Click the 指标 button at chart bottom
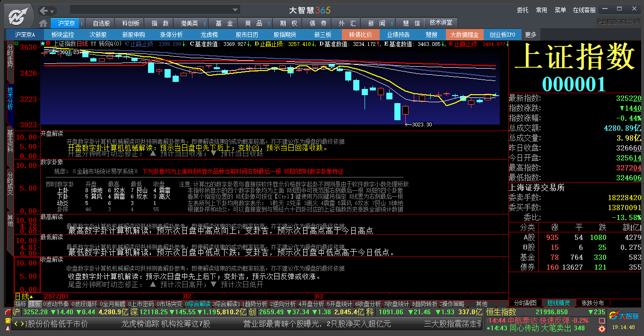Screen dimensions: 644x336 coord(21,304)
